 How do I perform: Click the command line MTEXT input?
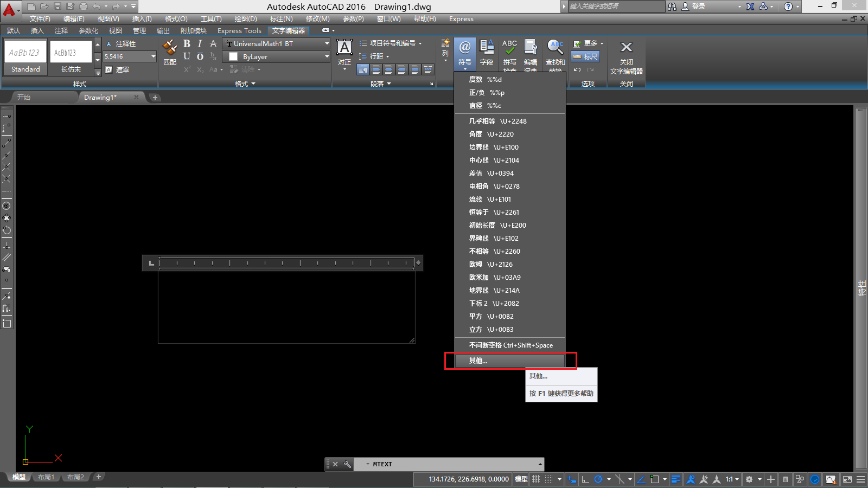pyautogui.click(x=448, y=464)
